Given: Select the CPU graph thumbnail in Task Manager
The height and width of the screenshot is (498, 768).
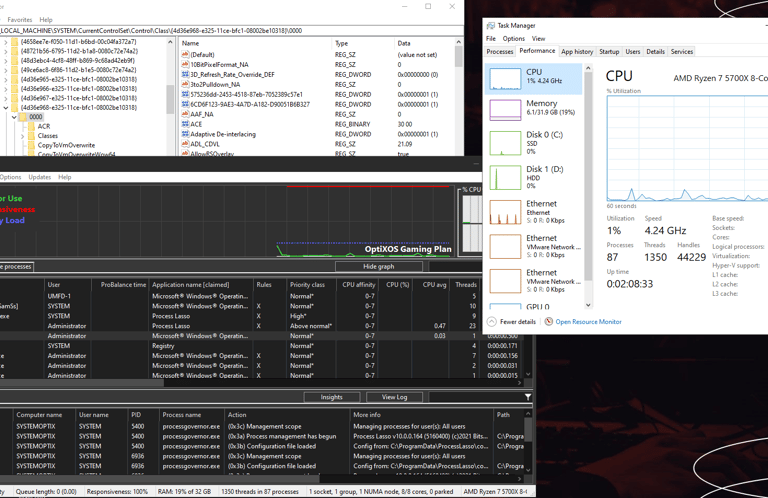Looking at the screenshot, I should coord(505,79).
